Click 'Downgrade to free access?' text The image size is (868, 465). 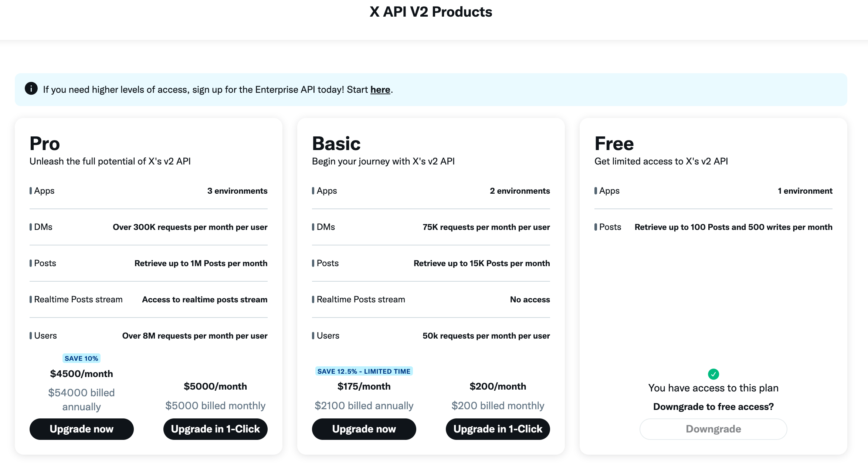(713, 407)
